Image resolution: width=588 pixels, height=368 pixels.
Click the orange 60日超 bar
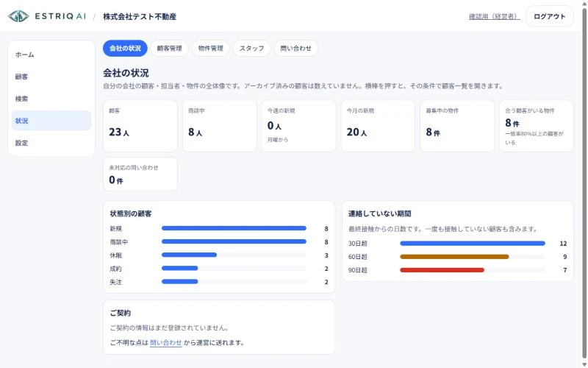pyautogui.click(x=454, y=257)
